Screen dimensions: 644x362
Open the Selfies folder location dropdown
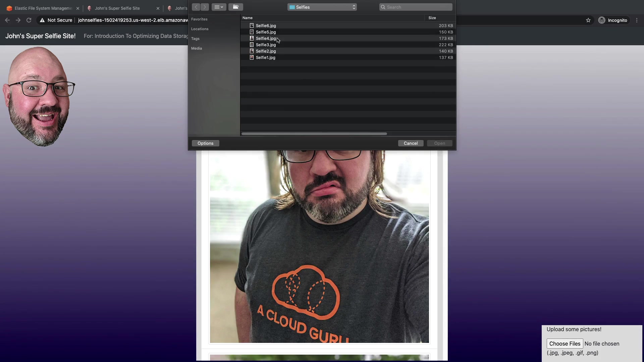pos(322,7)
